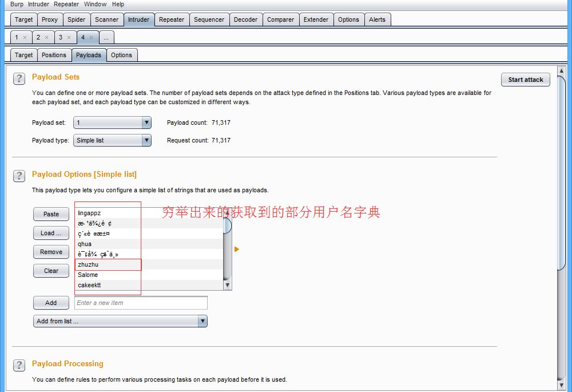The image size is (572, 392).
Task: Open Payloads sub-tab
Action: coord(89,55)
